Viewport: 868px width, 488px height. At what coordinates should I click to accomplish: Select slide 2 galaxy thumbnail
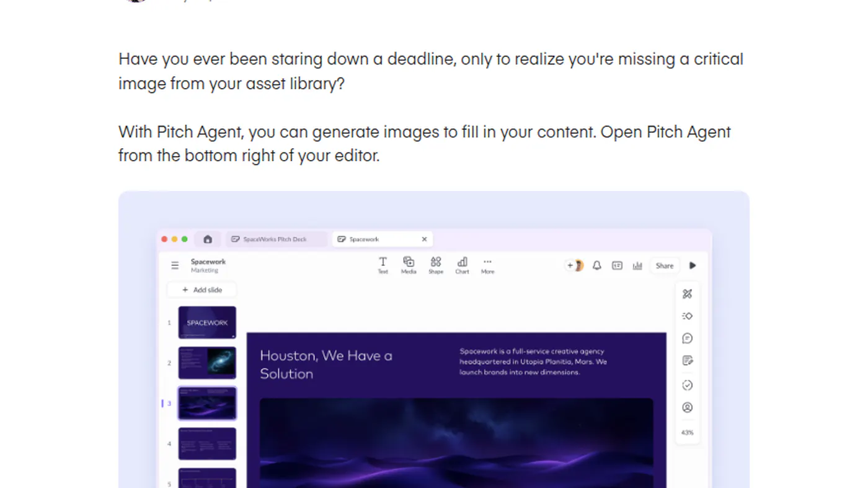[207, 363]
